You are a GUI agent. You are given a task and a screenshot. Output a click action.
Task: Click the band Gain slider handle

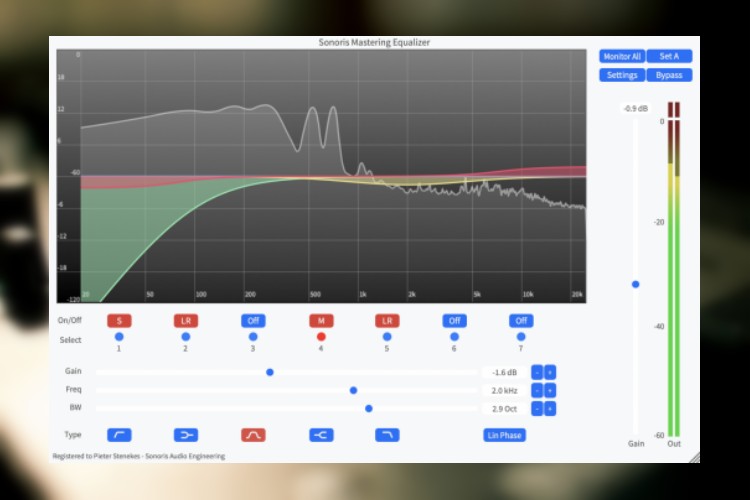(270, 372)
